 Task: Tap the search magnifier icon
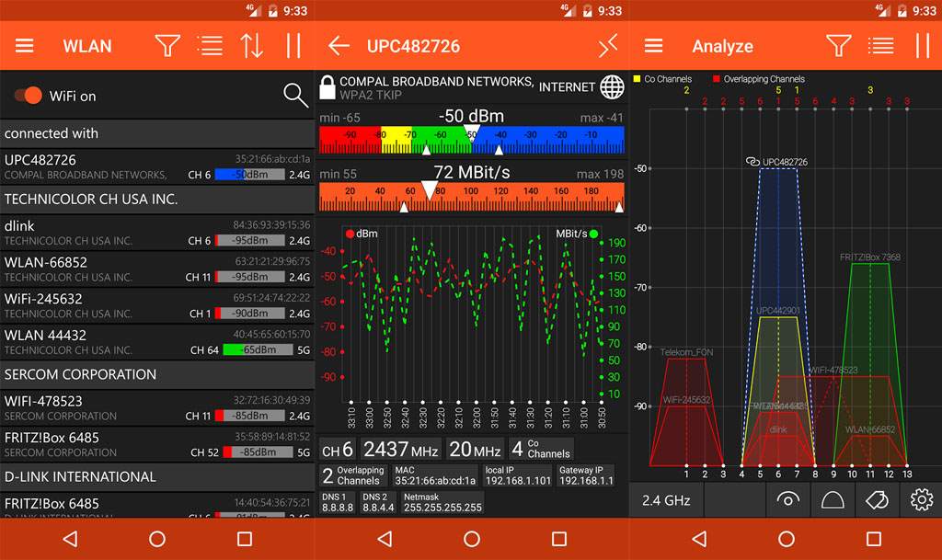[295, 95]
